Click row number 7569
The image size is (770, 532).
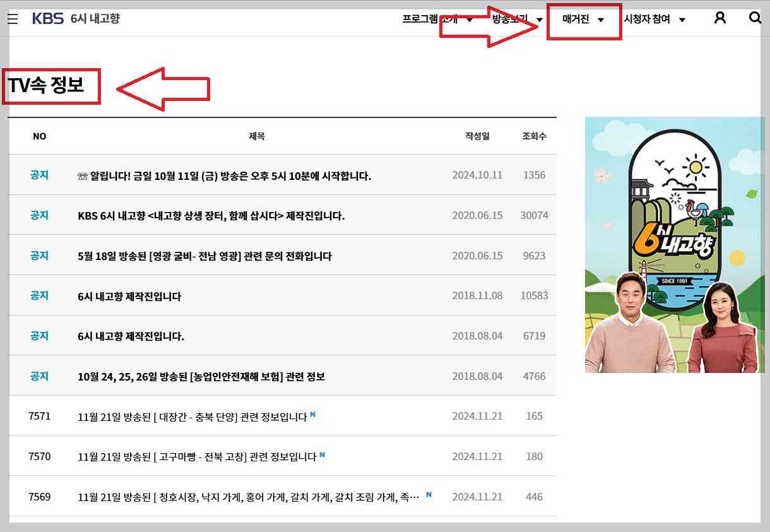tap(40, 497)
